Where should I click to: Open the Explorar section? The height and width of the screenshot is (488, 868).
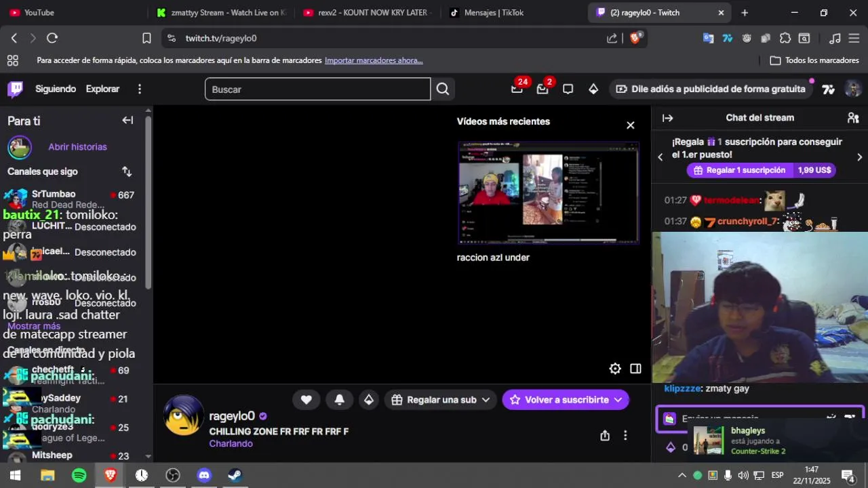(102, 89)
